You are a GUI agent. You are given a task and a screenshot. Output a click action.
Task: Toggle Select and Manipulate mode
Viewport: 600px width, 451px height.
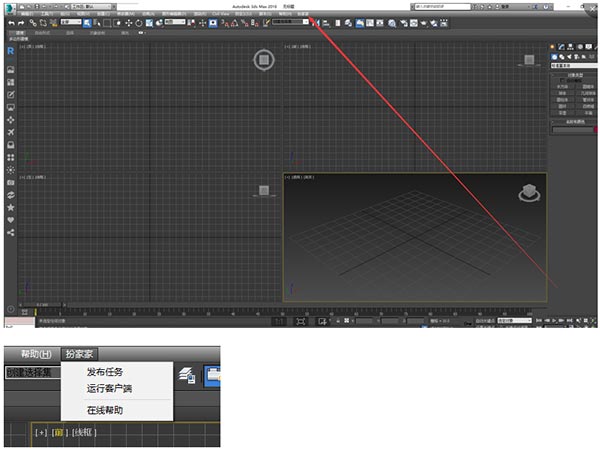(x=202, y=23)
